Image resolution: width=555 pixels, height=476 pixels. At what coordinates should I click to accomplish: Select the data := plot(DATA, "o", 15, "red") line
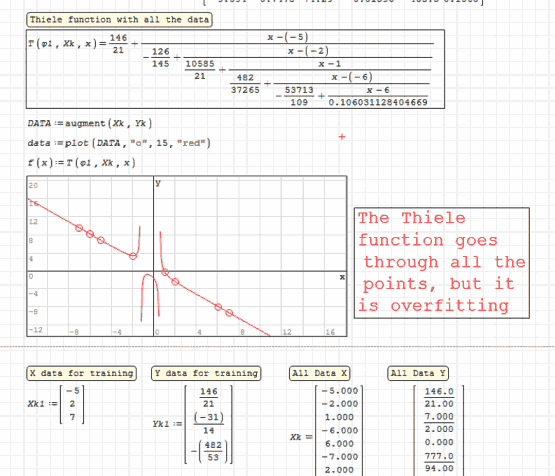pyautogui.click(x=119, y=143)
